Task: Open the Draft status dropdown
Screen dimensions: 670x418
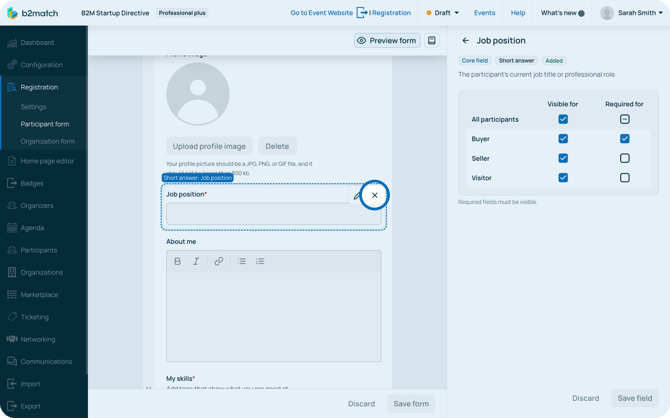Action: [x=443, y=13]
